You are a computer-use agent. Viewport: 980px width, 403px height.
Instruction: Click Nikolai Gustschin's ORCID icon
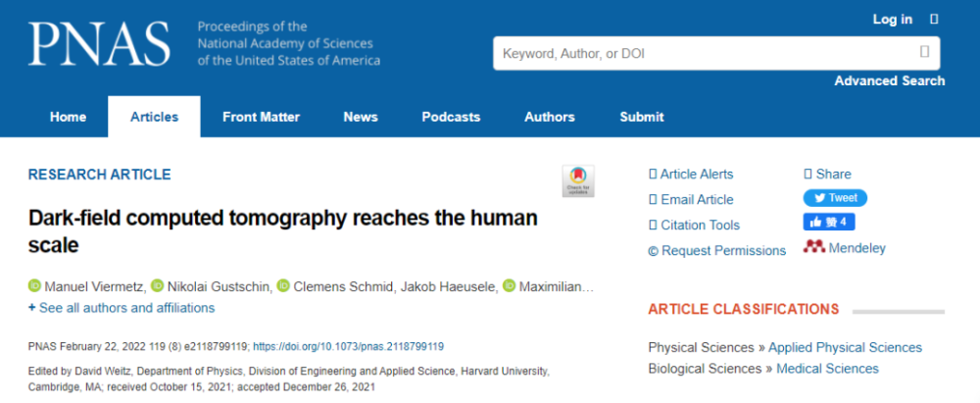tap(158, 286)
